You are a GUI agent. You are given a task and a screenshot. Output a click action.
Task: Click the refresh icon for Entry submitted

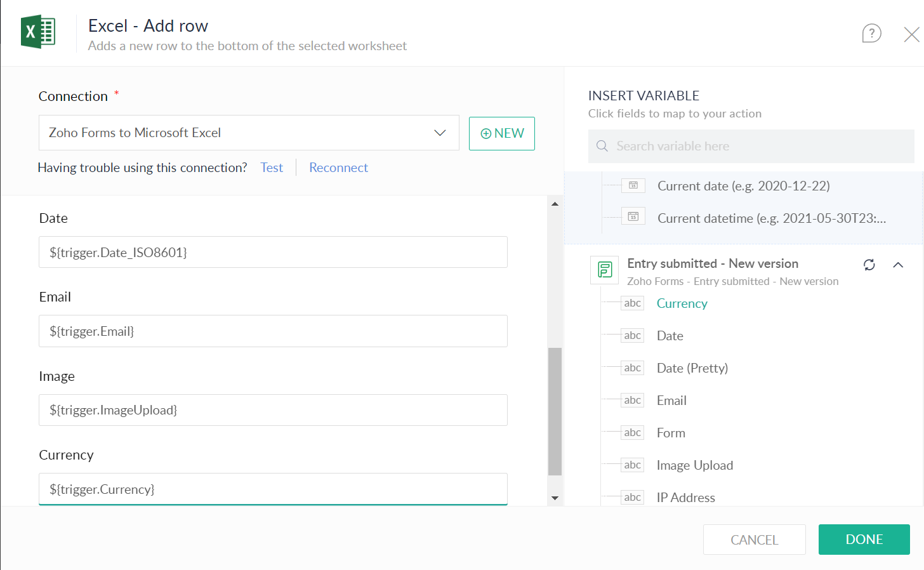tap(869, 265)
